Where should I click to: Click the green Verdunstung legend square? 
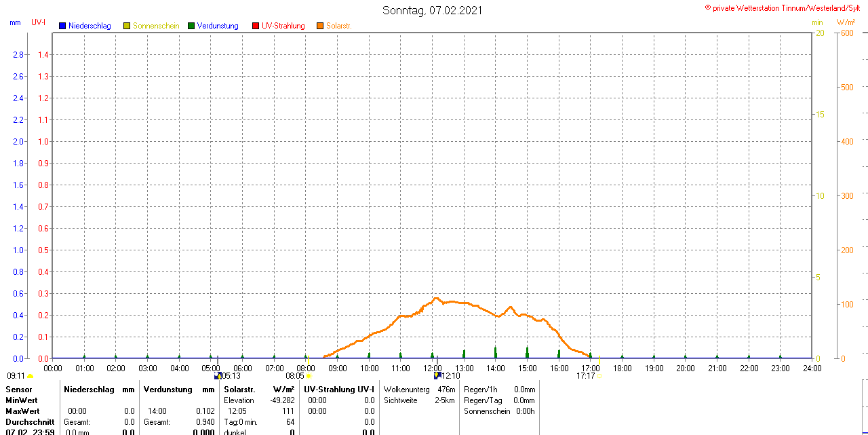191,26
